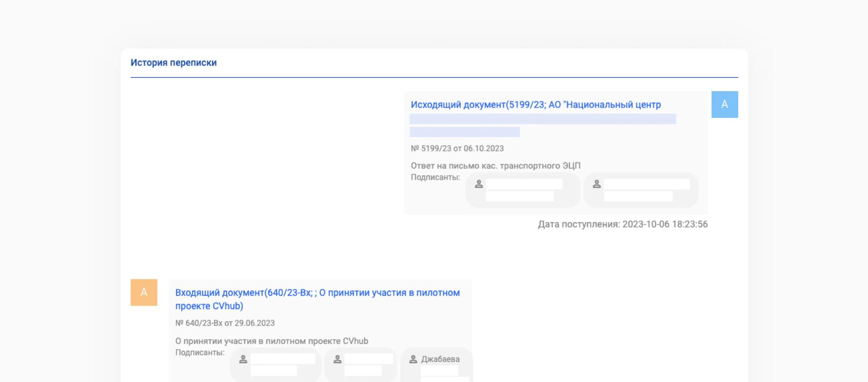The image size is (868, 382).
Task: Open the "Исходящий документ(5199/23..." link
Action: 535,105
